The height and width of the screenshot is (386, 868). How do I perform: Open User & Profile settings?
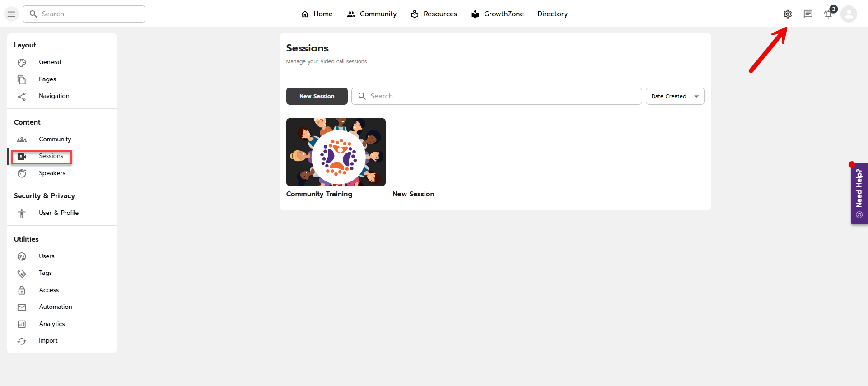tap(58, 213)
